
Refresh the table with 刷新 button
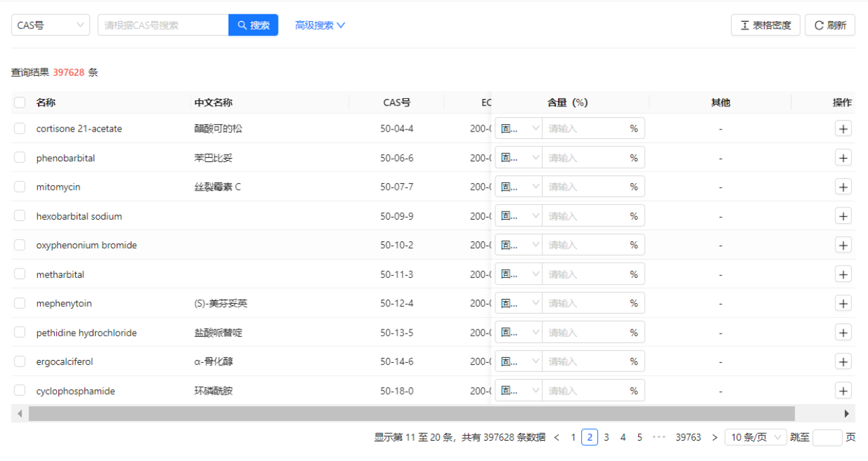pos(829,25)
